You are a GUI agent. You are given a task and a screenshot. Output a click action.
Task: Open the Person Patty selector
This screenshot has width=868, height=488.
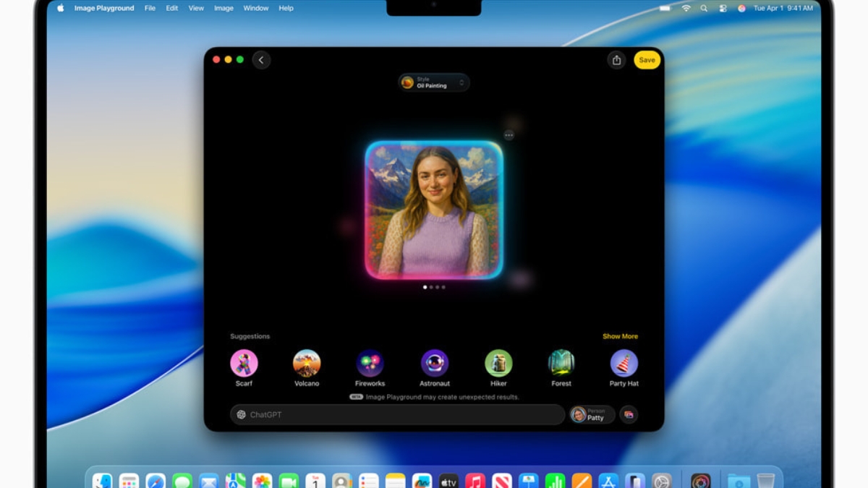pos(592,414)
